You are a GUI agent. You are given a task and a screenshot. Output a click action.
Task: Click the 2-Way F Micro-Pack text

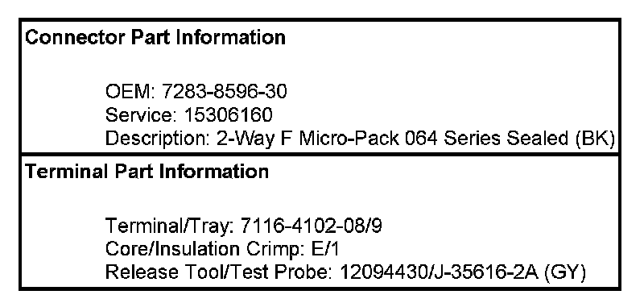(308, 139)
